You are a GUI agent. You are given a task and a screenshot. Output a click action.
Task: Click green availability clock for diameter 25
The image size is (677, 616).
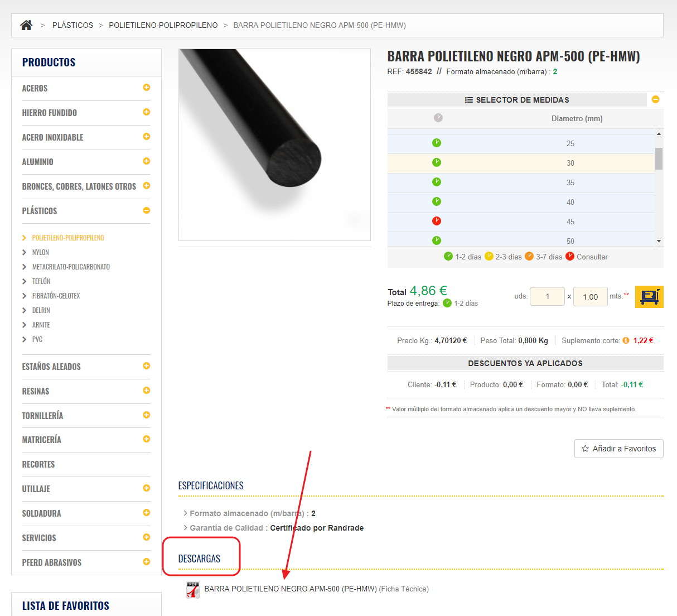[437, 143]
